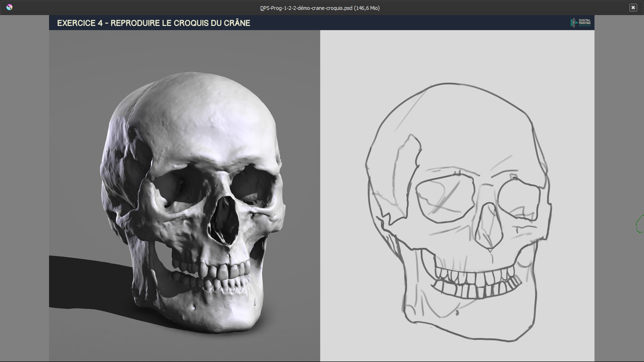Click the teal triangle in the school logo
Image resolution: width=644 pixels, height=362 pixels.
pyautogui.click(x=577, y=22)
